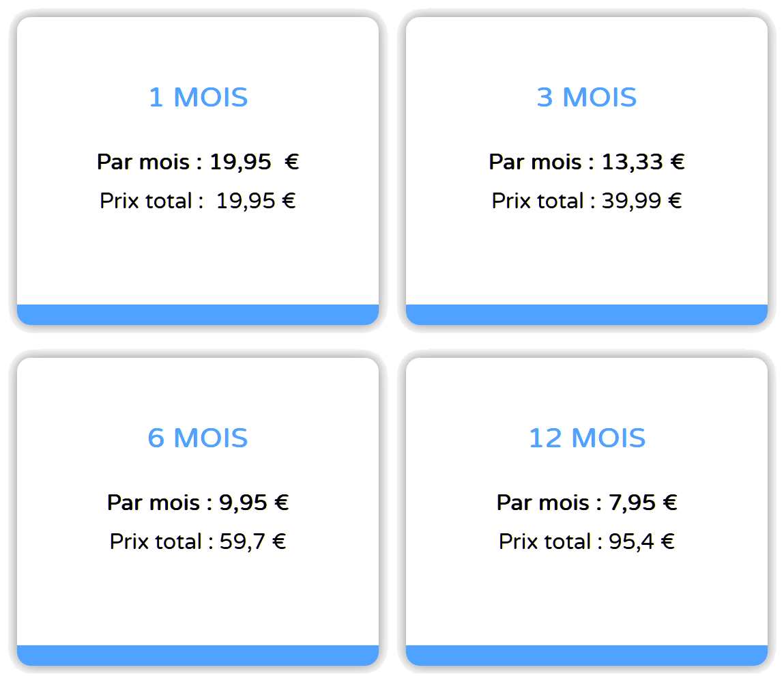The width and height of the screenshot is (784, 676).
Task: Click the 6 MOIS heading
Action: point(199,438)
